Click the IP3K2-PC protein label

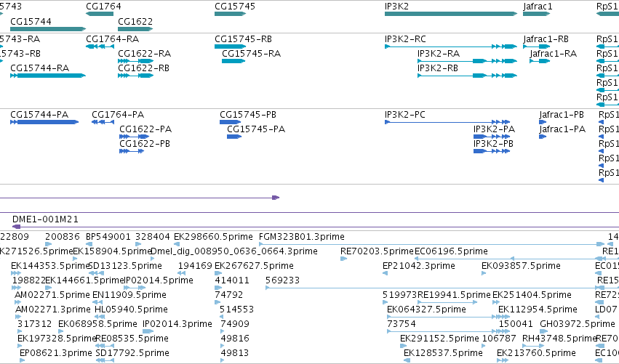pos(405,115)
